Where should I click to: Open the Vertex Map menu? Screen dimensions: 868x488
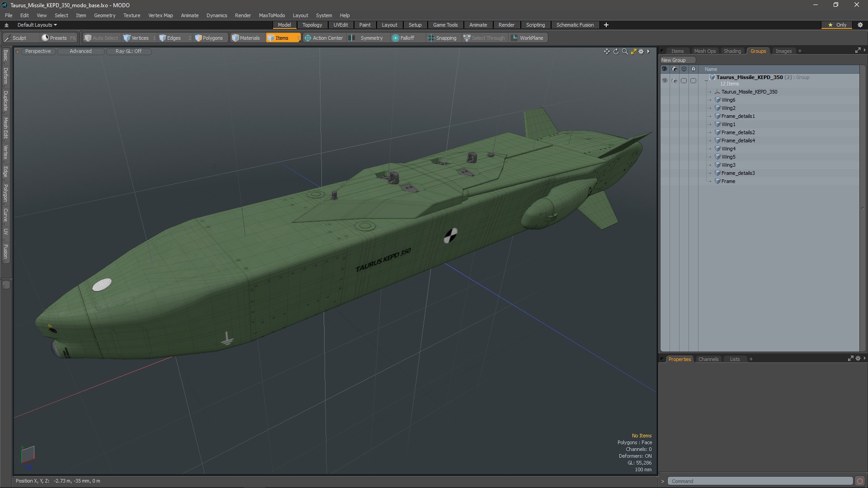(x=160, y=15)
